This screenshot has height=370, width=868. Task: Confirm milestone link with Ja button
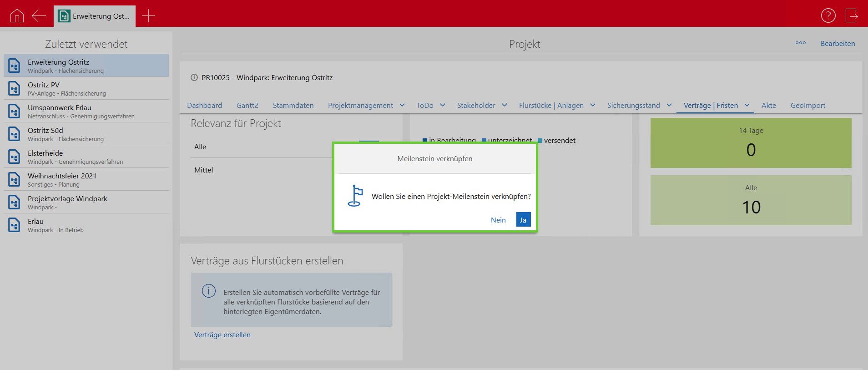point(523,220)
